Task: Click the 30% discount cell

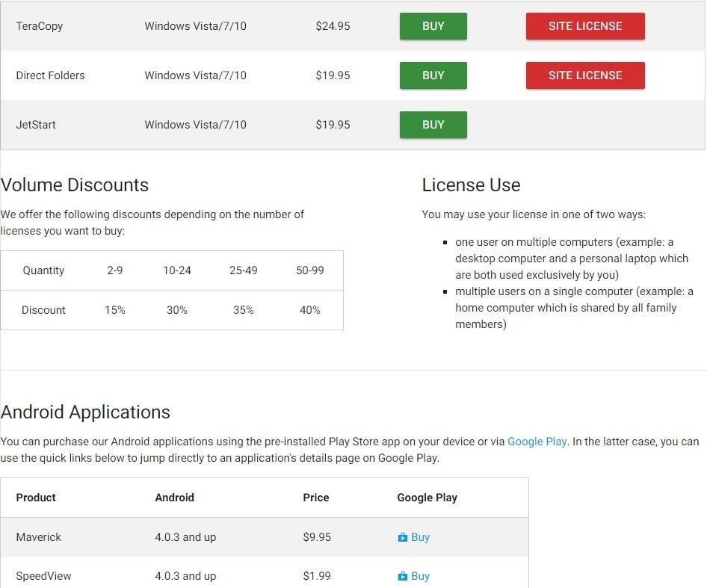Action: pyautogui.click(x=176, y=310)
